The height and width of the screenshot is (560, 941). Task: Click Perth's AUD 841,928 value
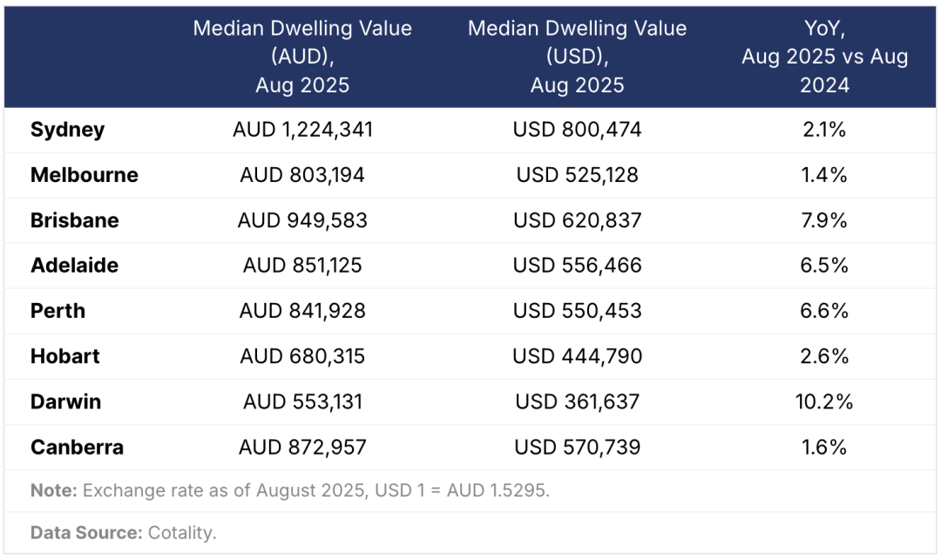(302, 311)
